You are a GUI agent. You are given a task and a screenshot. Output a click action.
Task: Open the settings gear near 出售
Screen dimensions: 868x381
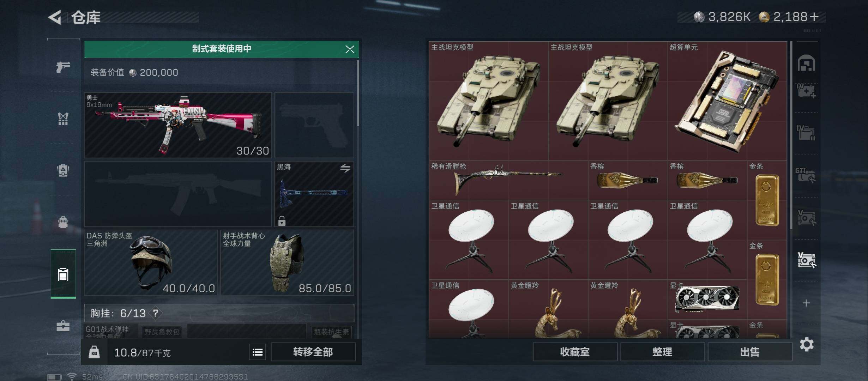pos(807,344)
